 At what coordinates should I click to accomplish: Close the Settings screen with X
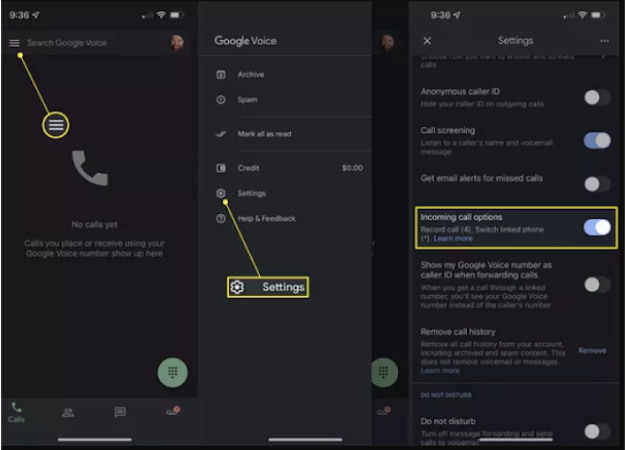tap(427, 41)
